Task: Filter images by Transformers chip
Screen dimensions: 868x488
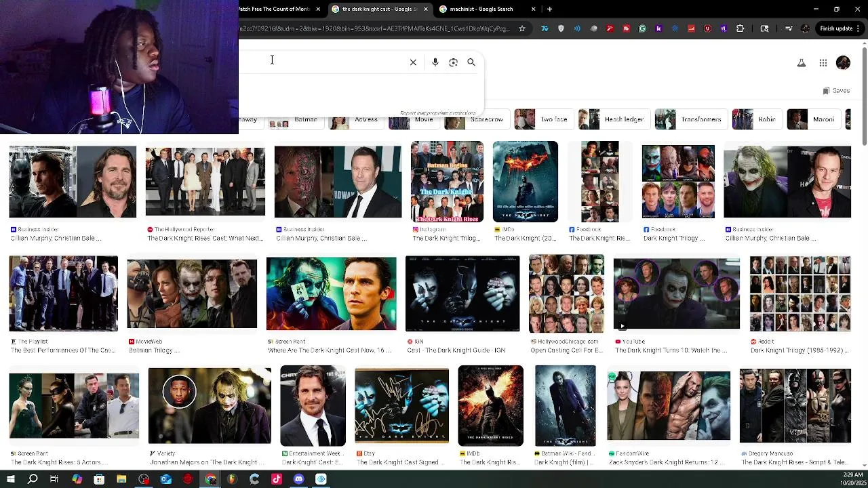Action: [690, 119]
